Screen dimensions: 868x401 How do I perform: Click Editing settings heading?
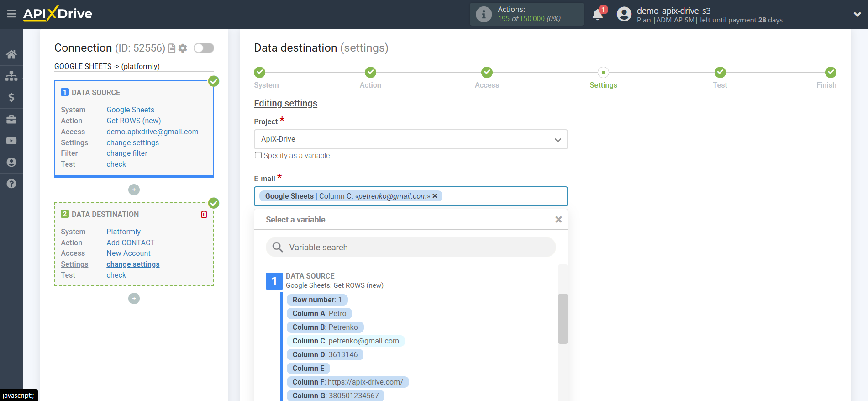click(x=285, y=103)
